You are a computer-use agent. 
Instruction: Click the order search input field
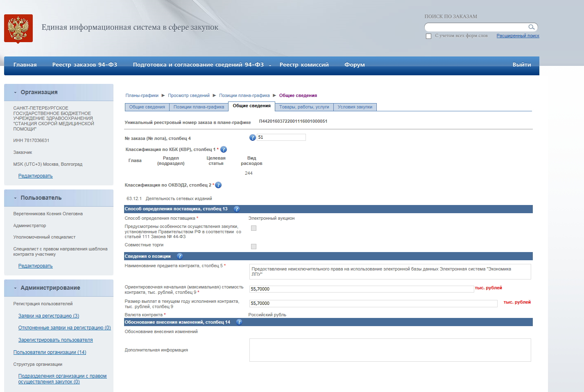tap(476, 27)
